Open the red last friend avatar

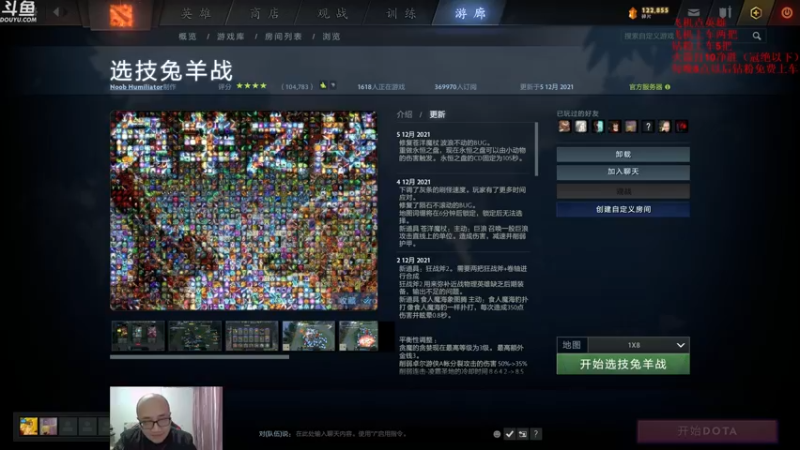click(682, 126)
